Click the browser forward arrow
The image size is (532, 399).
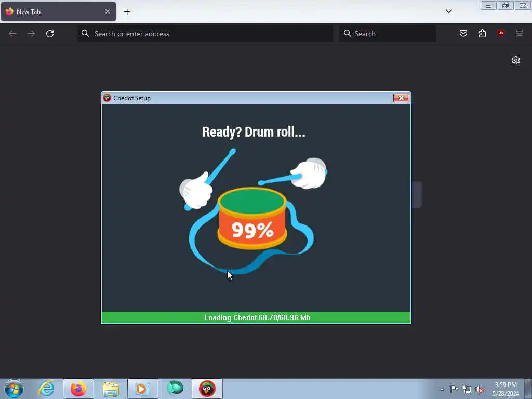(x=31, y=34)
